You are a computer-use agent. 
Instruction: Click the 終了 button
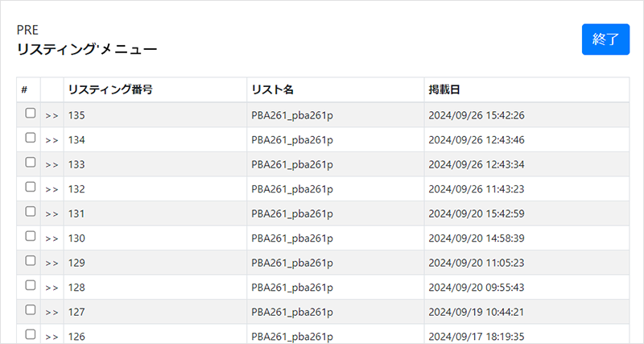(605, 39)
